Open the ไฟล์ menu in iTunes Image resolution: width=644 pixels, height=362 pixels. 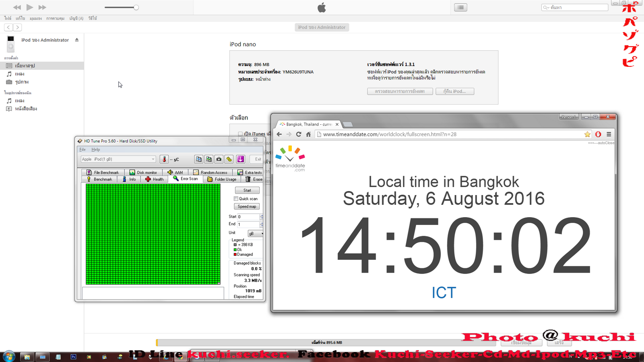pyautogui.click(x=8, y=19)
